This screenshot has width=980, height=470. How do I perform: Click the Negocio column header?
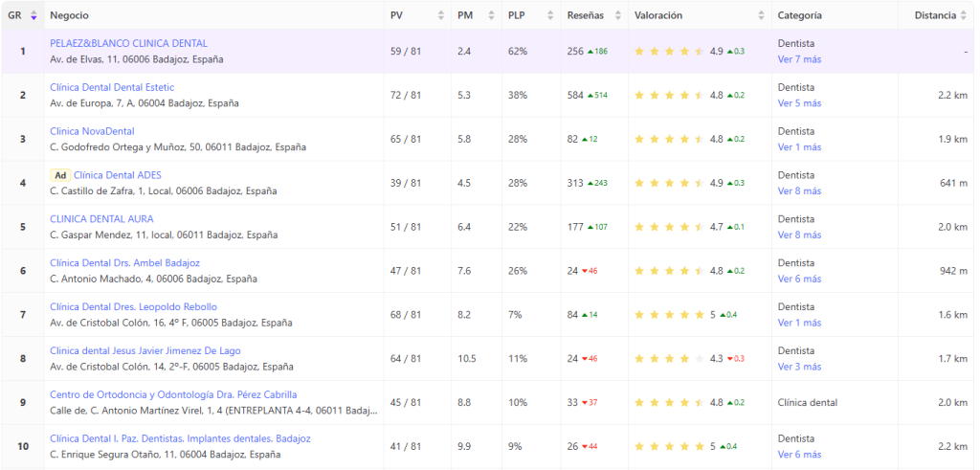tap(68, 15)
